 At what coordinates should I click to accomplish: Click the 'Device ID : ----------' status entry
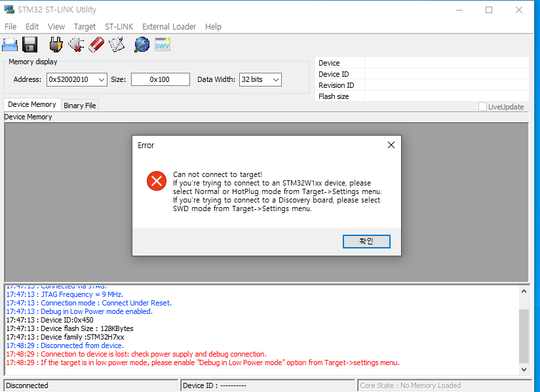268,385
